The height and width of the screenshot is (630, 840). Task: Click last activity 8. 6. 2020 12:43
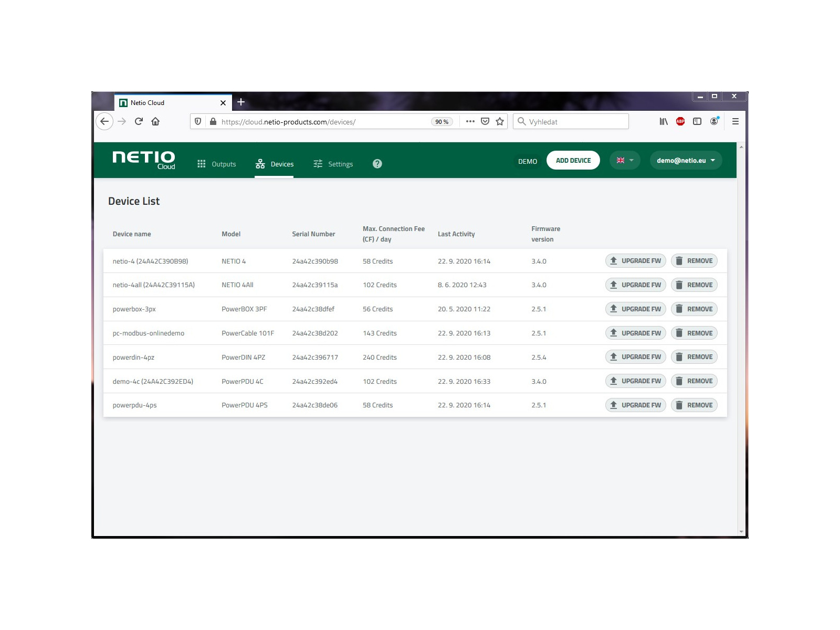coord(462,285)
